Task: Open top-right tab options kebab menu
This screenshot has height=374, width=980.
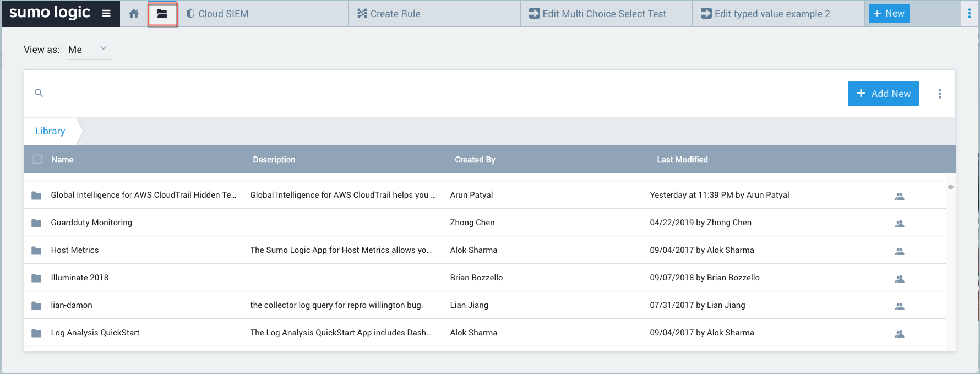Action: click(x=969, y=14)
